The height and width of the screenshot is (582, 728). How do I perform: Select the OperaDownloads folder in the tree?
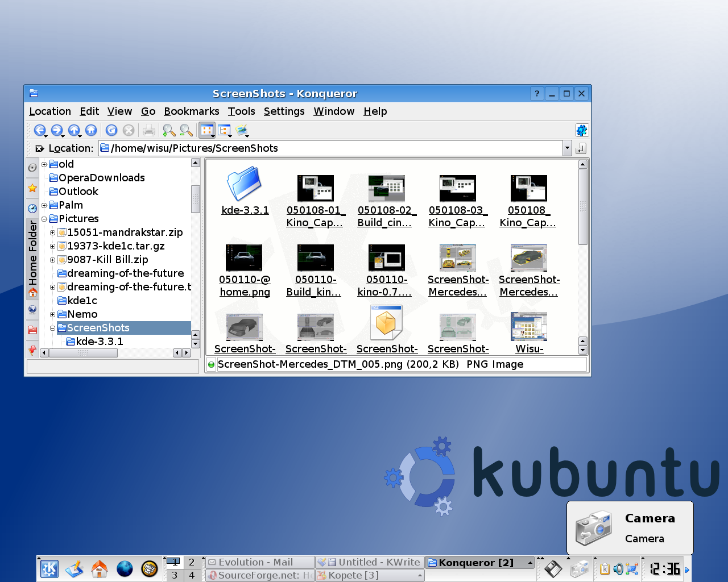tap(97, 178)
